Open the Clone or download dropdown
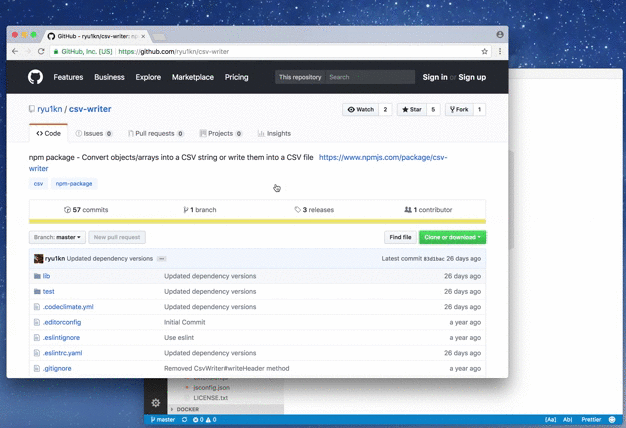The image size is (626, 428). [452, 237]
